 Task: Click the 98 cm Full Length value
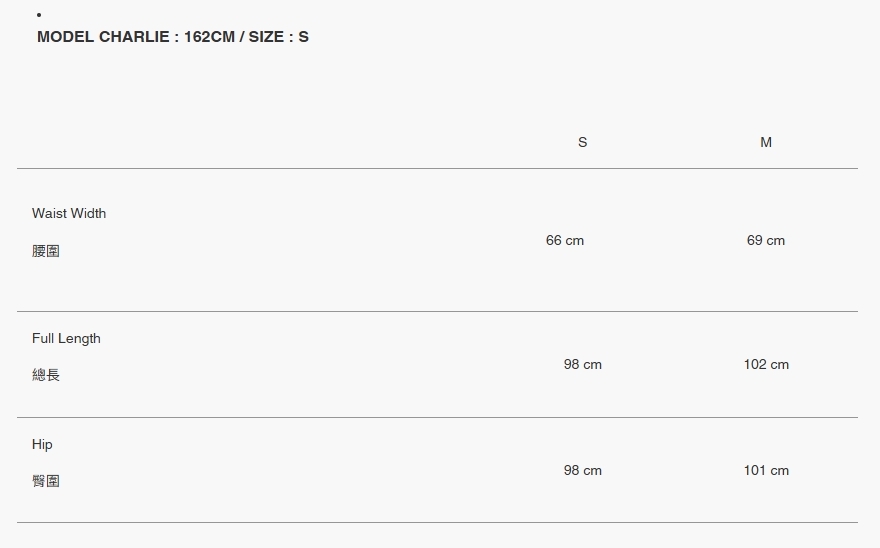point(583,364)
